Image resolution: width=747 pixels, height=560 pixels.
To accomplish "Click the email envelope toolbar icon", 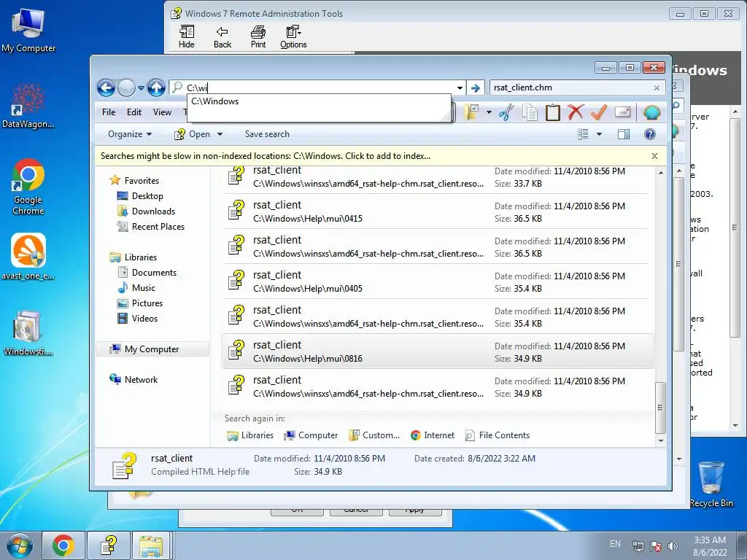I will [623, 112].
